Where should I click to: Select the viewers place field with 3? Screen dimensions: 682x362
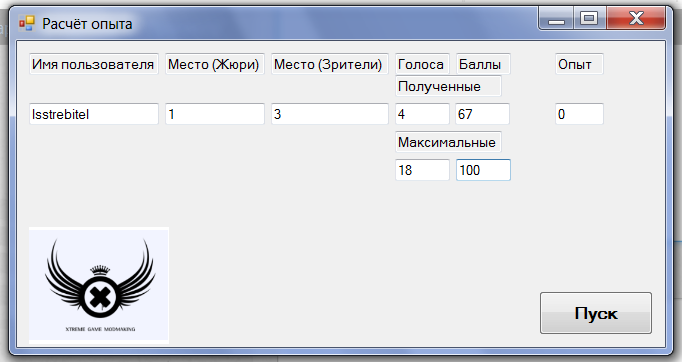pos(330,114)
